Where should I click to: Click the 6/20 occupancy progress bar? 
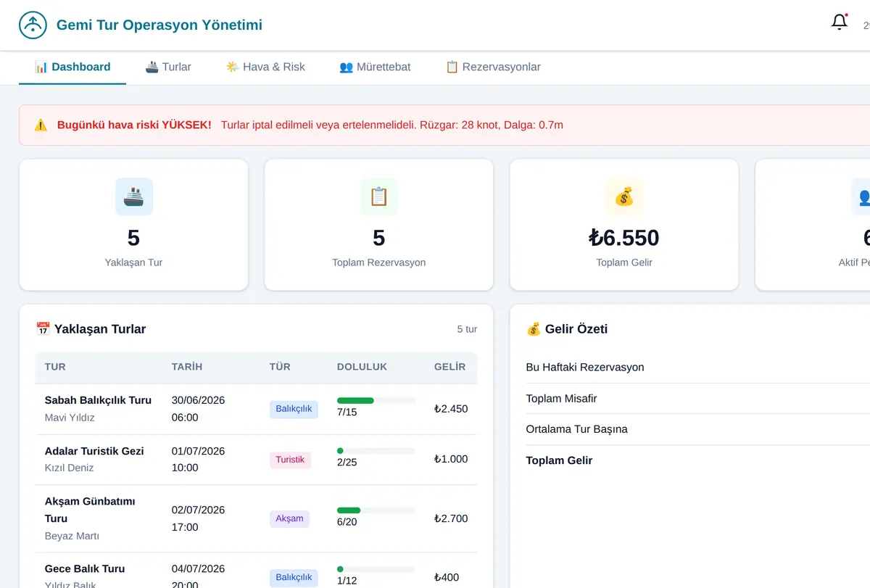[376, 510]
